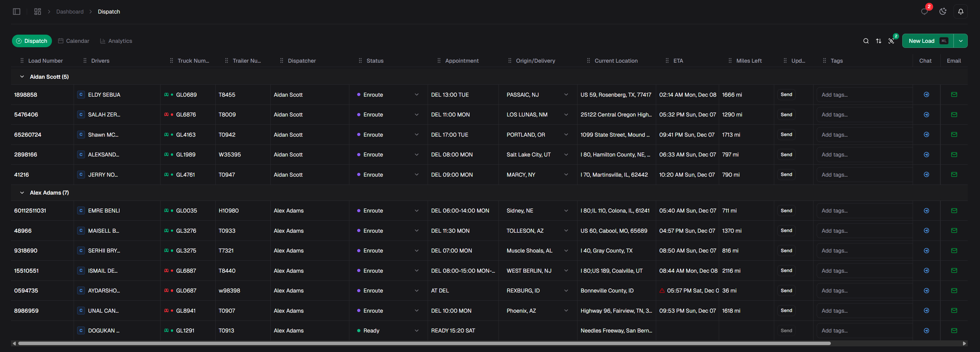The image size is (980, 352).
Task: Open the Enroute status dropdown for load 5476406
Action: pos(417,115)
